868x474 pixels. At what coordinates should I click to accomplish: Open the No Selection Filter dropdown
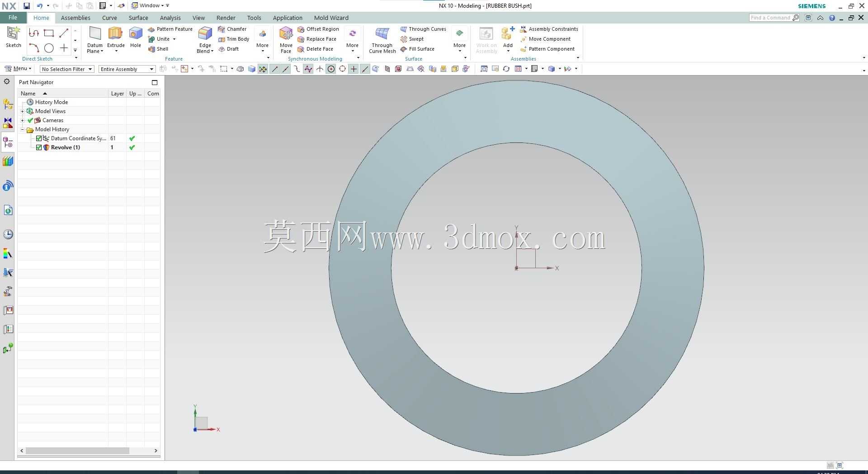pos(67,69)
